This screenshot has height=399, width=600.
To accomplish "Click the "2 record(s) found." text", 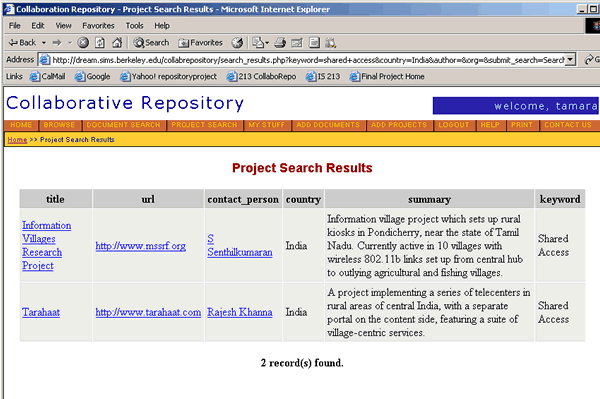I will [x=302, y=363].
